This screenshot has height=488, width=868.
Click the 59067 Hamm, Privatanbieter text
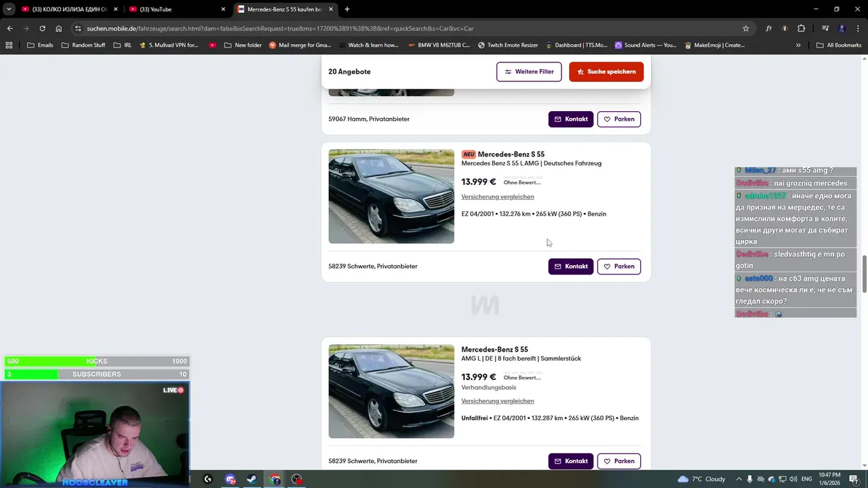[x=369, y=119]
